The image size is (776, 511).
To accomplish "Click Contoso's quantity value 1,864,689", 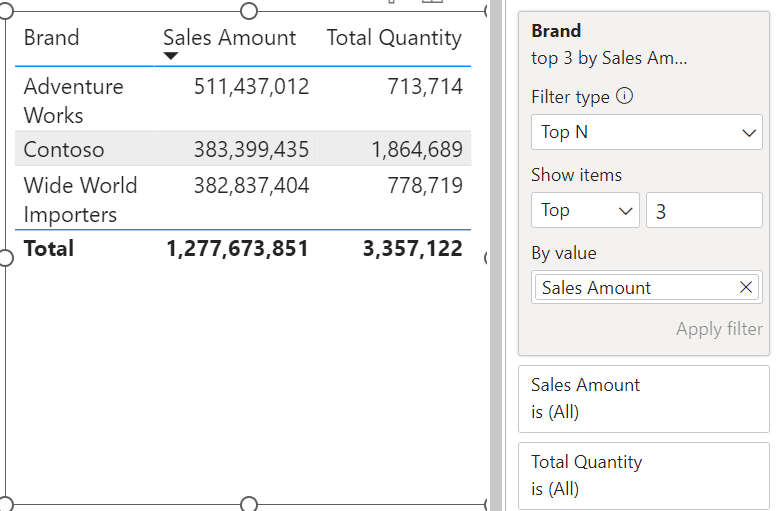I will [416, 150].
